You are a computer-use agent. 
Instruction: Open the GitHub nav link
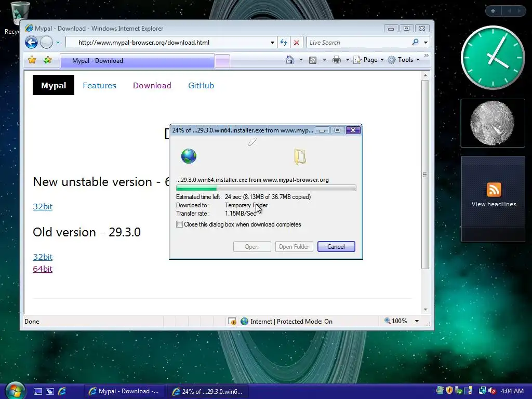tap(201, 86)
